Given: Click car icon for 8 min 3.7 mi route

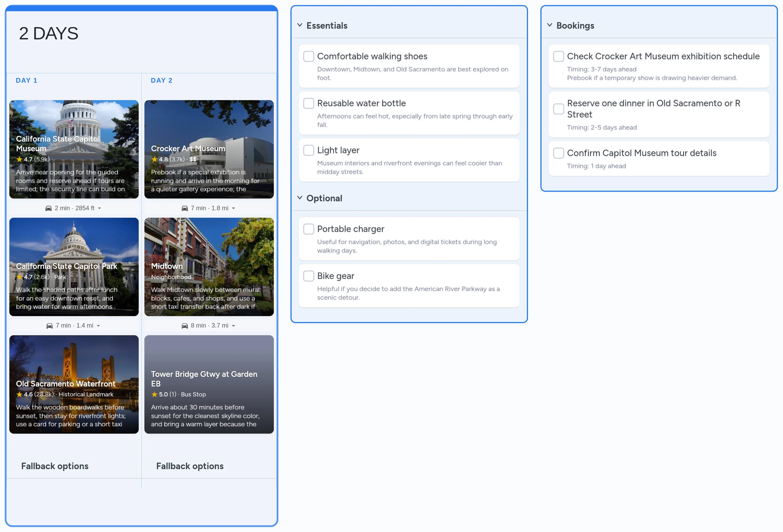Looking at the screenshot, I should tap(185, 326).
